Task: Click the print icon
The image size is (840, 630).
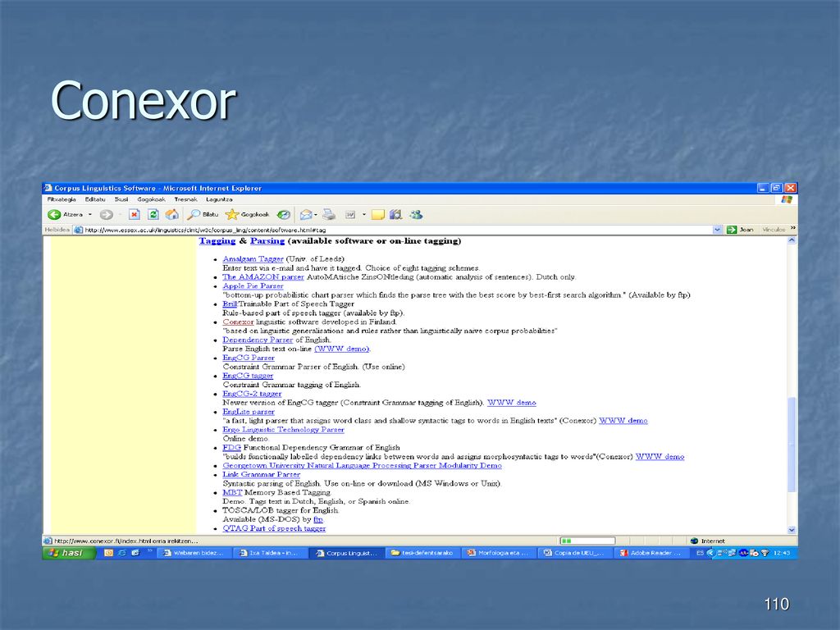Action: pos(329,215)
